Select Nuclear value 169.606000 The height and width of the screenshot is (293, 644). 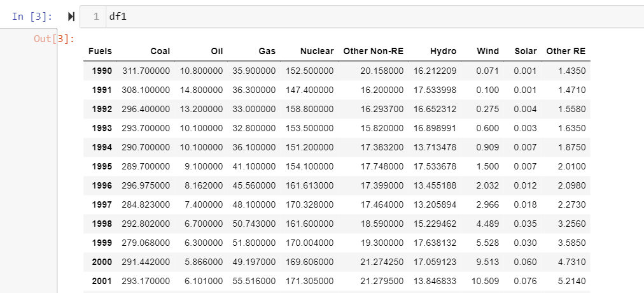click(310, 262)
